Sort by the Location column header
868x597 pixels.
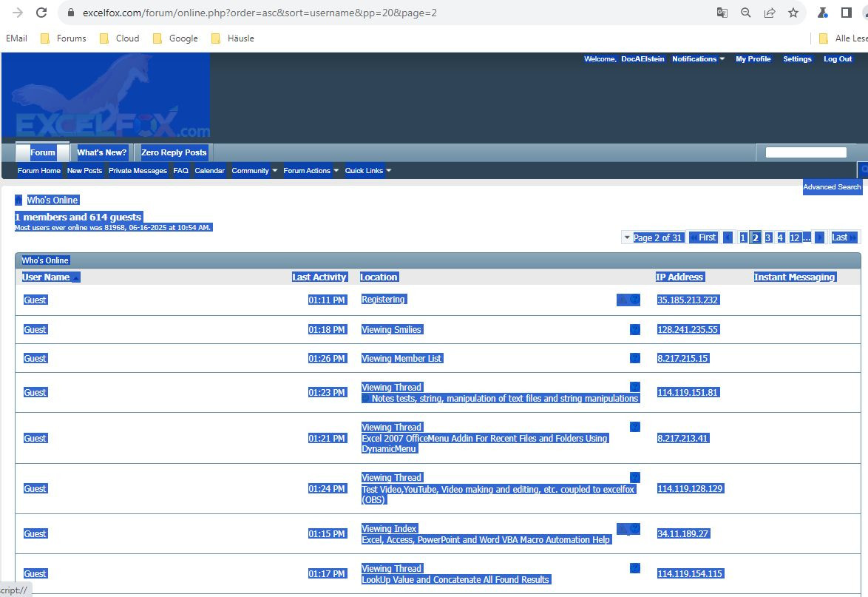click(x=379, y=277)
